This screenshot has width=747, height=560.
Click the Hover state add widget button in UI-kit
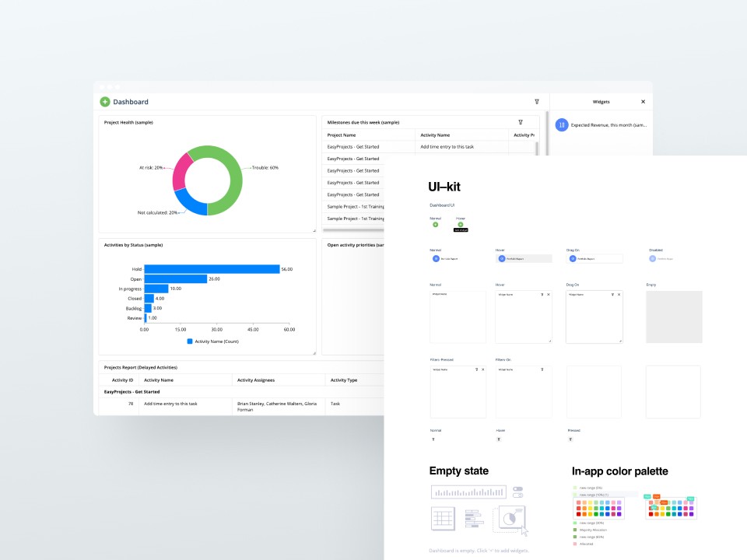(460, 225)
